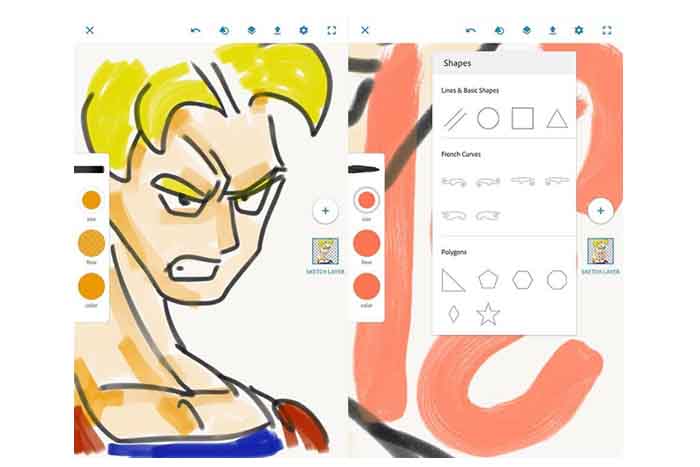700x467 pixels.
Task: Enter fullscreen mode in the Shapes panel screen
Action: pos(607,30)
